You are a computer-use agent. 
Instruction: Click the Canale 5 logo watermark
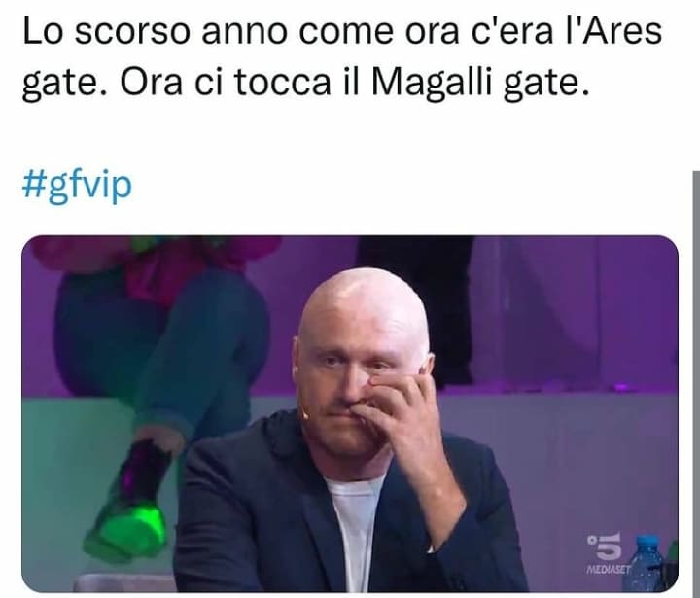(x=605, y=546)
